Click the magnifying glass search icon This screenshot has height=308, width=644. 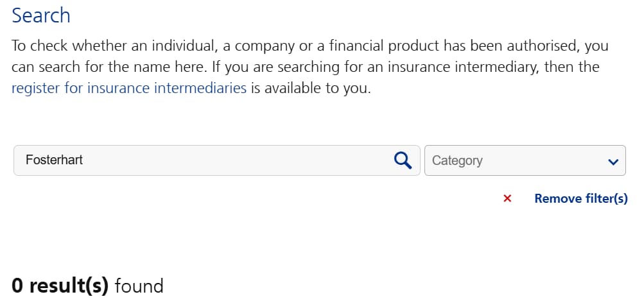click(x=403, y=160)
